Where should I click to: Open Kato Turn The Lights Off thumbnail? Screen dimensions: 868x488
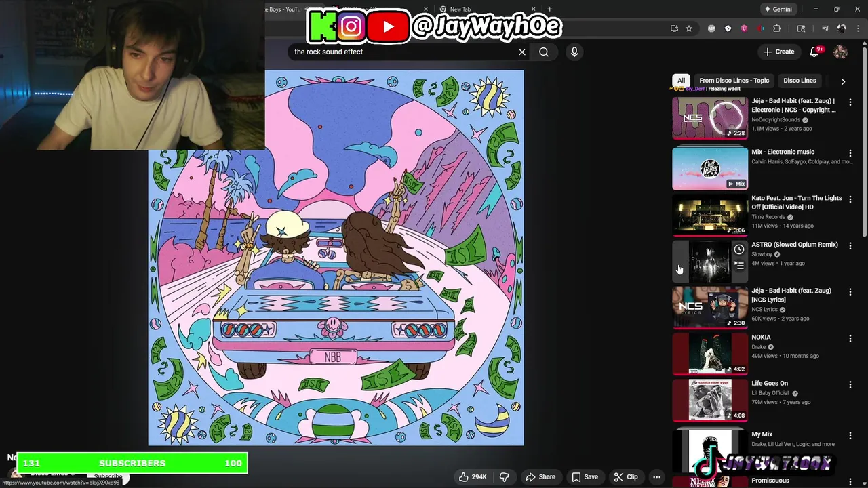pos(710,215)
